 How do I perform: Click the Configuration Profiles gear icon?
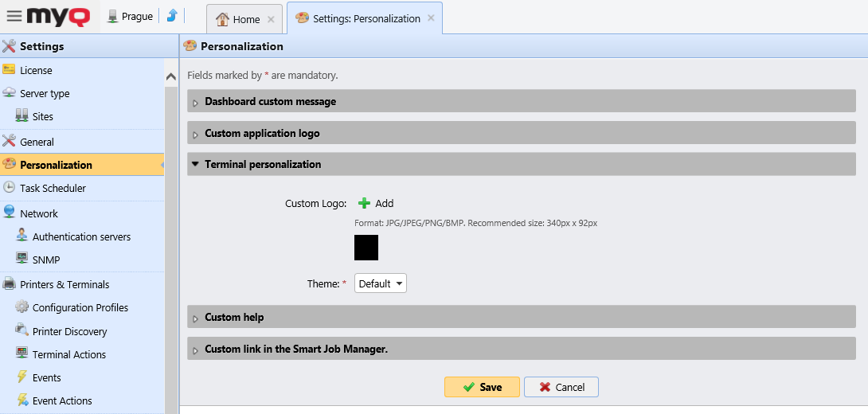(x=22, y=307)
